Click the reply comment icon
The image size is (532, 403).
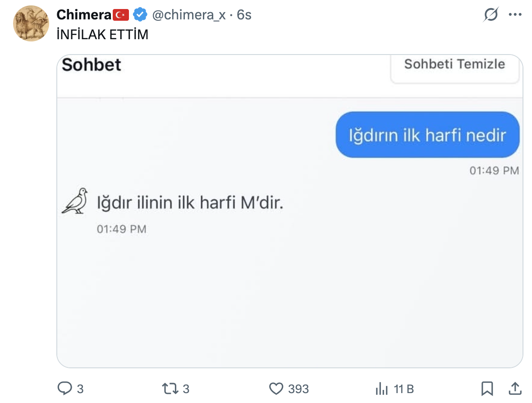coord(66,388)
